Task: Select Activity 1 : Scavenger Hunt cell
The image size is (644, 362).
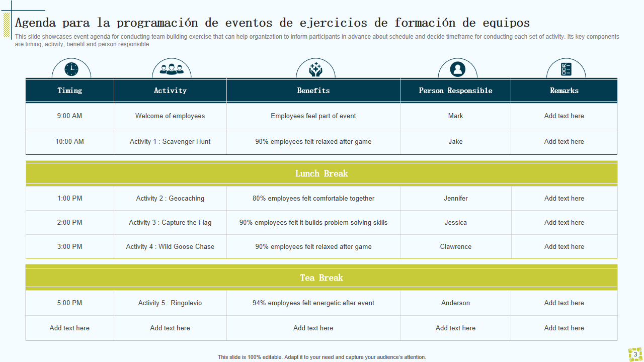Action: (x=170, y=142)
